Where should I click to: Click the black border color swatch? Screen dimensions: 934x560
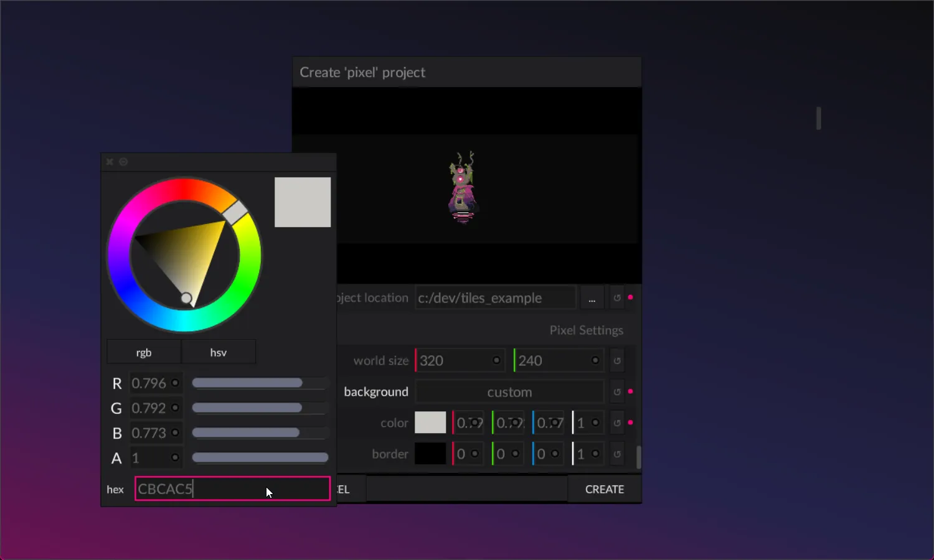coord(430,454)
